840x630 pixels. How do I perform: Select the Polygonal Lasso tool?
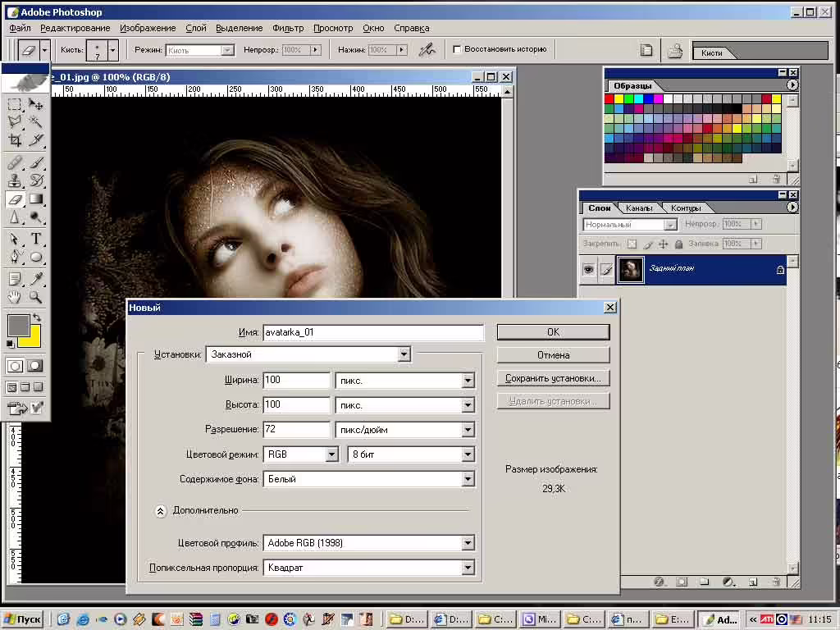15,122
